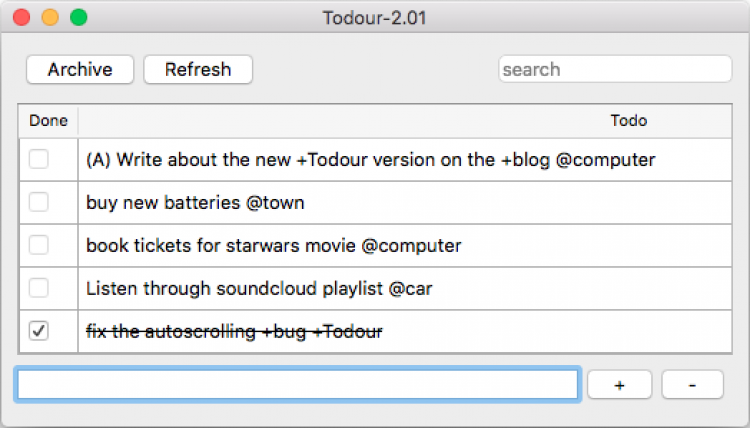Click the Todo column header
Viewport: 750px width, 428px height.
point(628,121)
